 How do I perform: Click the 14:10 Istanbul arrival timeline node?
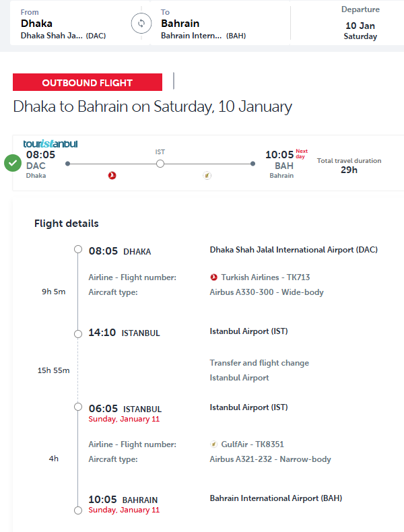78,332
